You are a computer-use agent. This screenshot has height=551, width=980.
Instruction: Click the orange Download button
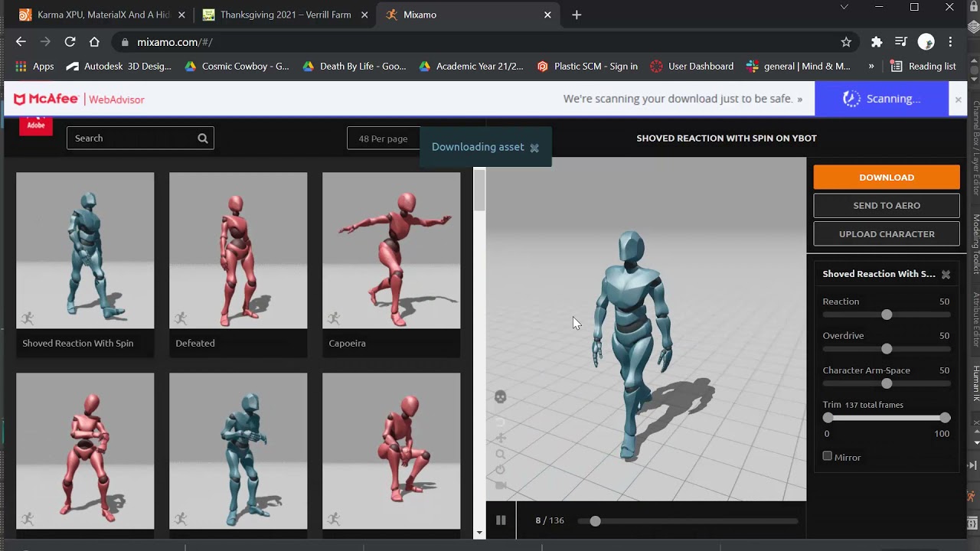pyautogui.click(x=887, y=178)
